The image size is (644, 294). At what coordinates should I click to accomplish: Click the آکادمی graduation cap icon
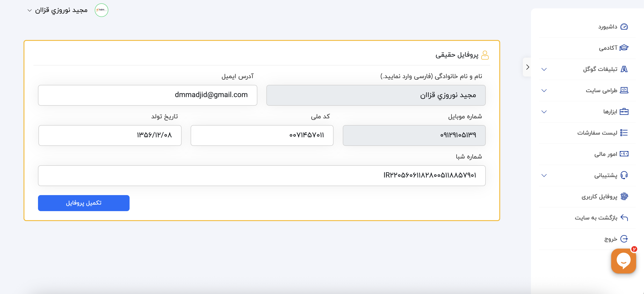(624, 48)
